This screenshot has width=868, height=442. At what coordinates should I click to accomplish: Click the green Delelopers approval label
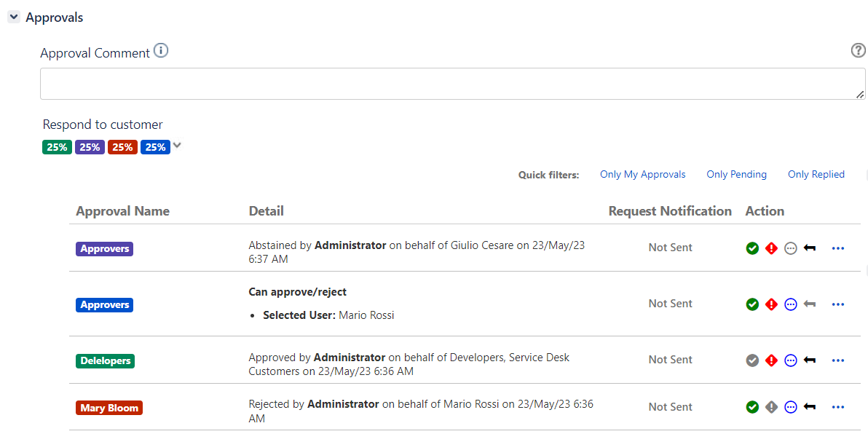pyautogui.click(x=105, y=361)
